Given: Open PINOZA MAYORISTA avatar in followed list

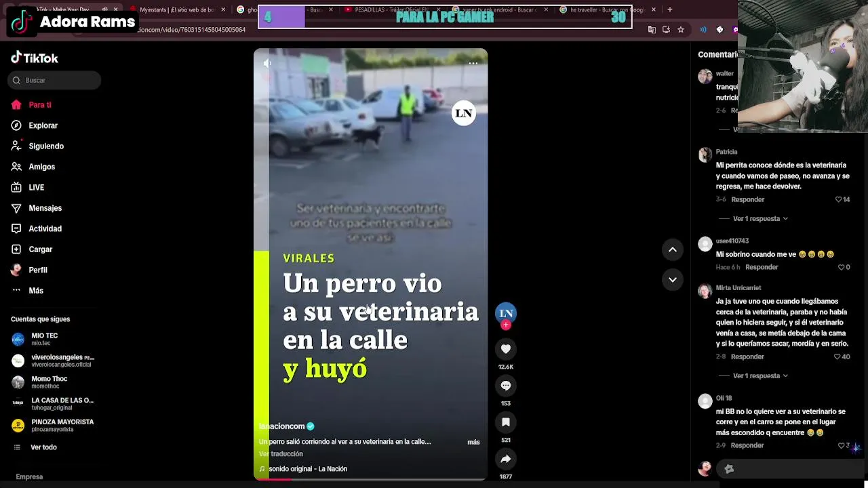Looking at the screenshot, I should click(x=18, y=425).
